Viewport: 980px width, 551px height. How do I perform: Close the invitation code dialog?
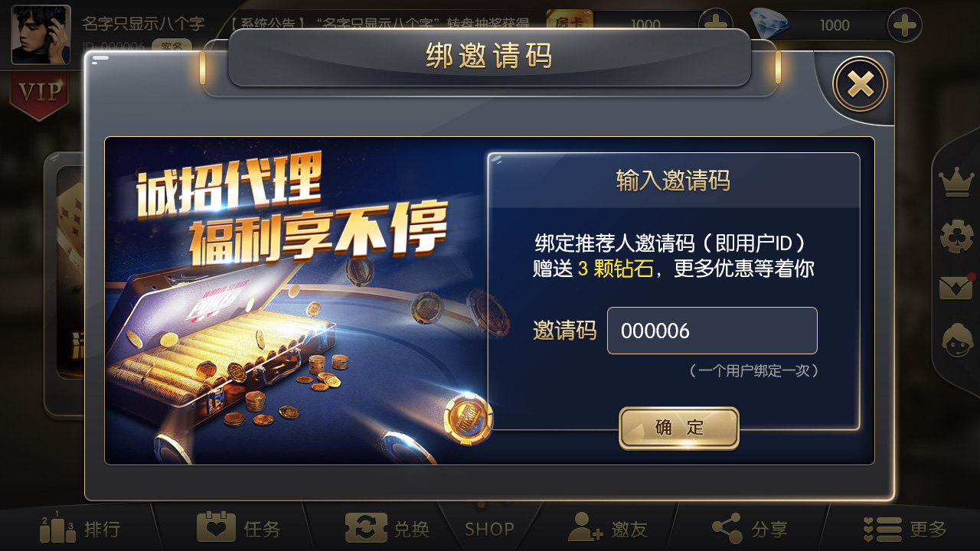click(860, 84)
